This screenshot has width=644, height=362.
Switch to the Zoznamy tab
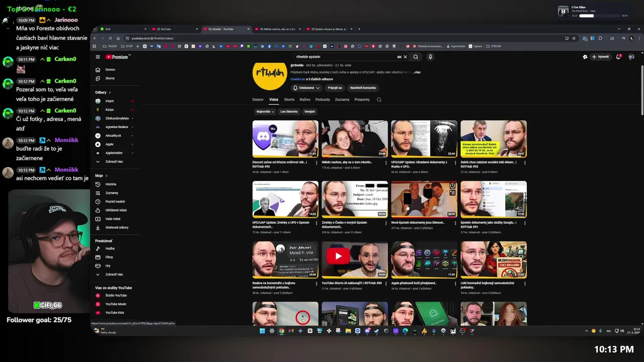click(x=342, y=100)
